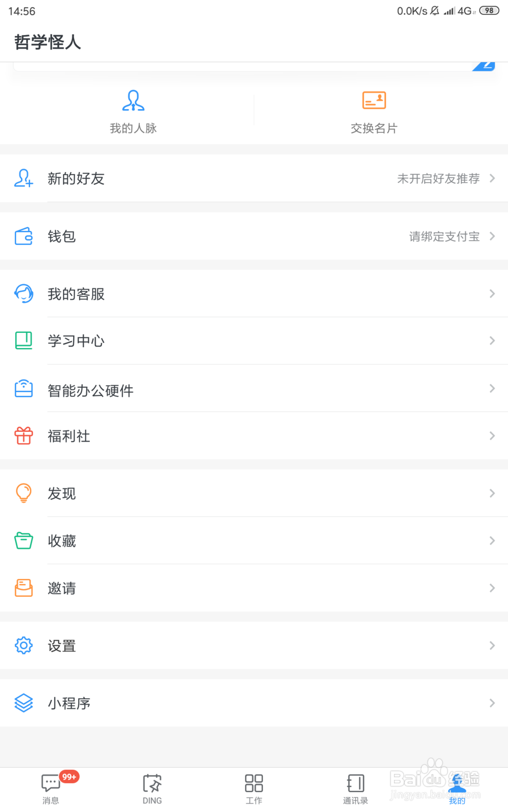The image size is (508, 812).
Task: Tap the Mini Programs layers icon
Action: coord(24,703)
